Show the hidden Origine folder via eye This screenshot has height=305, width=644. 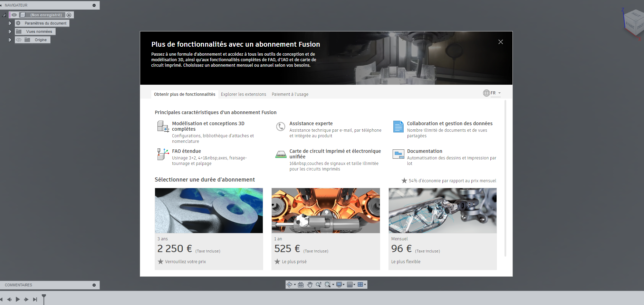pyautogui.click(x=19, y=40)
